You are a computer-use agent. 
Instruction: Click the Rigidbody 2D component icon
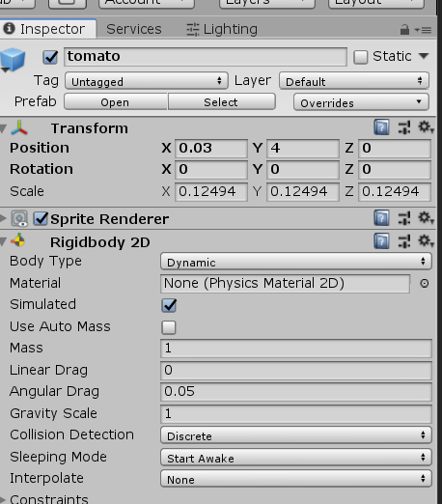[x=17, y=240]
